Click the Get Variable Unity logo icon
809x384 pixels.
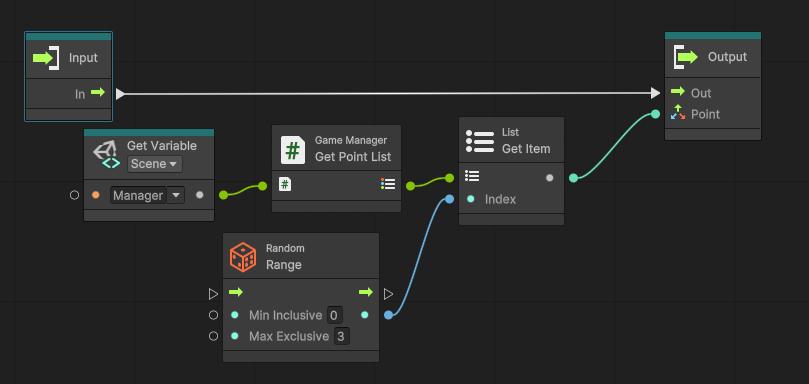point(106,154)
